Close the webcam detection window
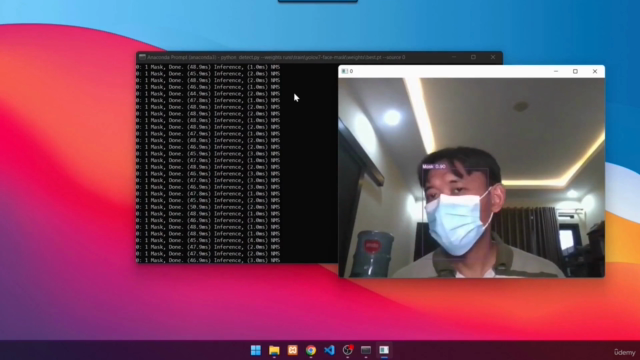This screenshot has height=360, width=640. pyautogui.click(x=595, y=71)
